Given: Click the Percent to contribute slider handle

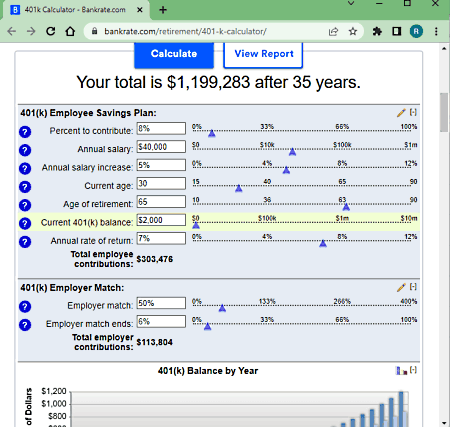Looking at the screenshot, I should 212,133.
